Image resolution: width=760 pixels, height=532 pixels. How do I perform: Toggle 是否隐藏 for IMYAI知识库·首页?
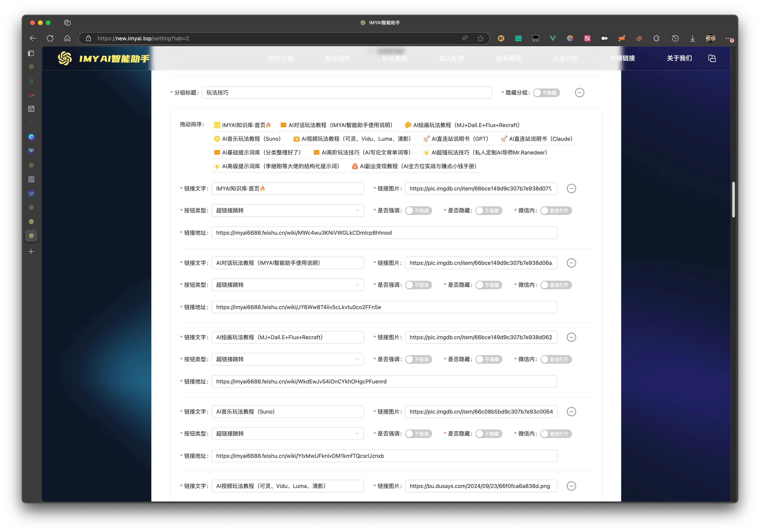tap(489, 211)
